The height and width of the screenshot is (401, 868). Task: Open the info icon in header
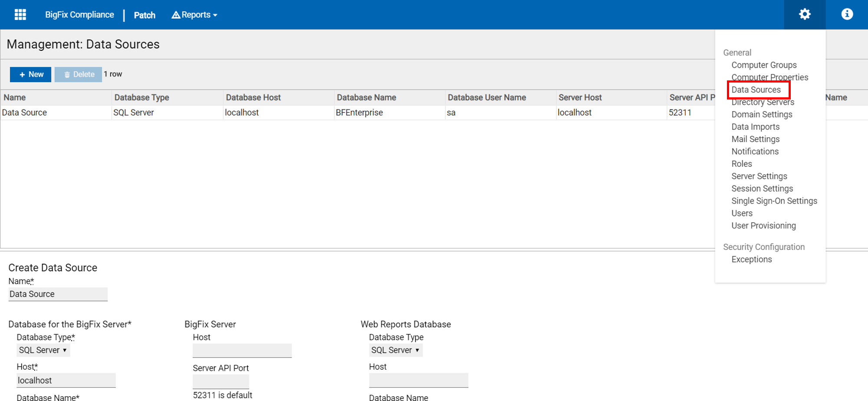847,14
